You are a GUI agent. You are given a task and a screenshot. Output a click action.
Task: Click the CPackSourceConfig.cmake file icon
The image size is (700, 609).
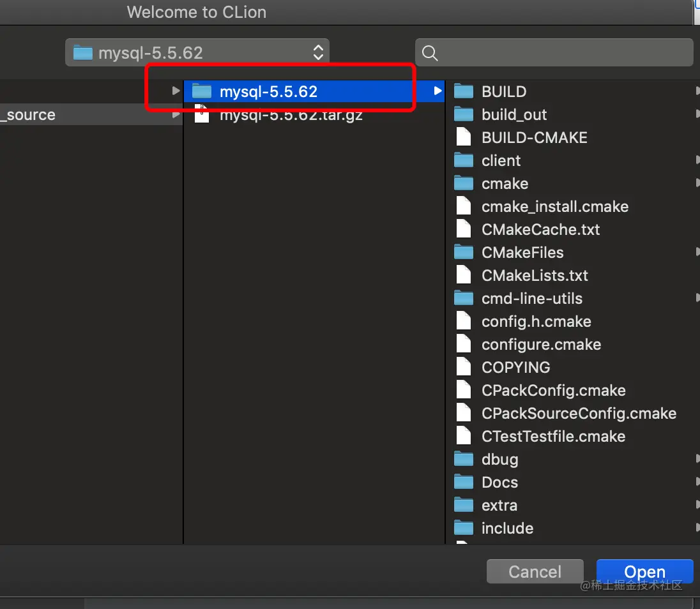click(464, 413)
